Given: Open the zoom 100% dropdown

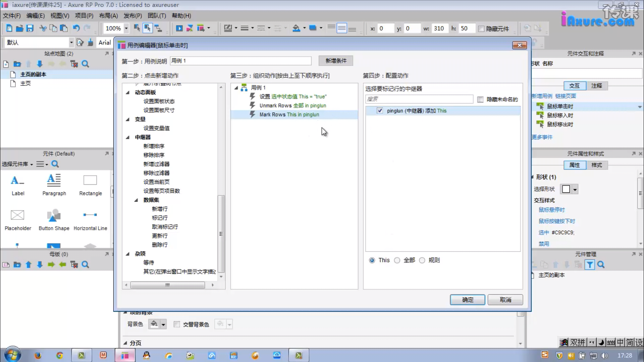Looking at the screenshot, I should tap(126, 28).
